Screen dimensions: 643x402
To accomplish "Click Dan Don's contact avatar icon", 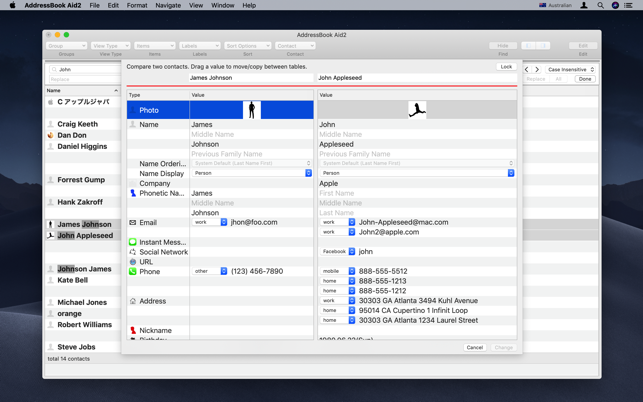I will tap(50, 135).
